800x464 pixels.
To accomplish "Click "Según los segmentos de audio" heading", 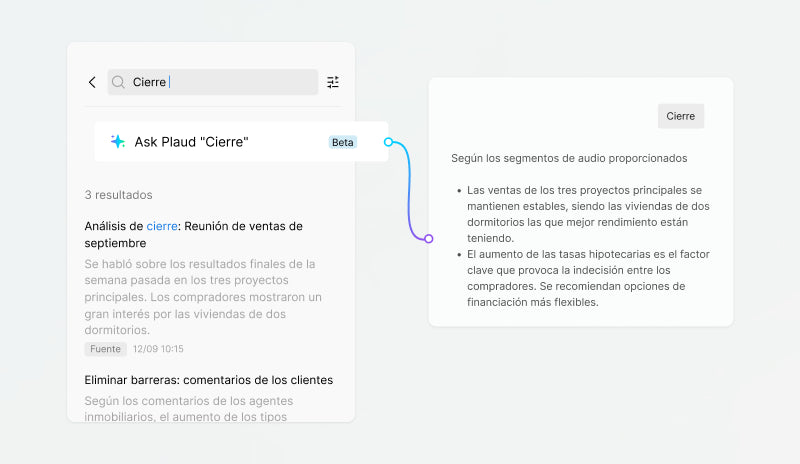I will [x=568, y=158].
